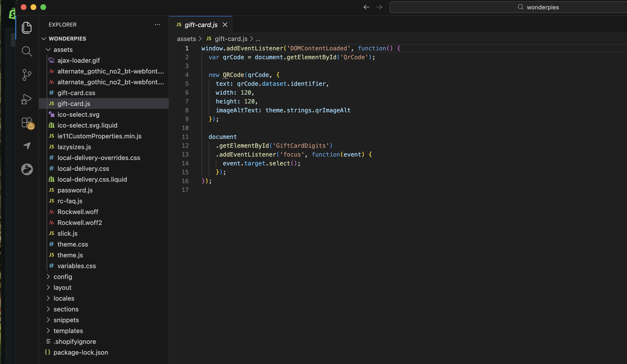Open the Explorer more actions menu
This screenshot has width=627, height=364.
click(x=157, y=24)
